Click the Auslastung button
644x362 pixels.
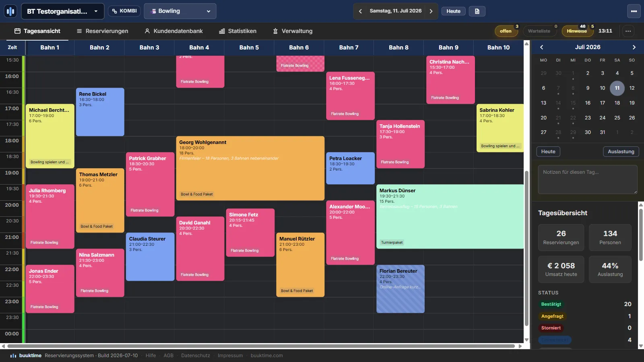click(621, 152)
